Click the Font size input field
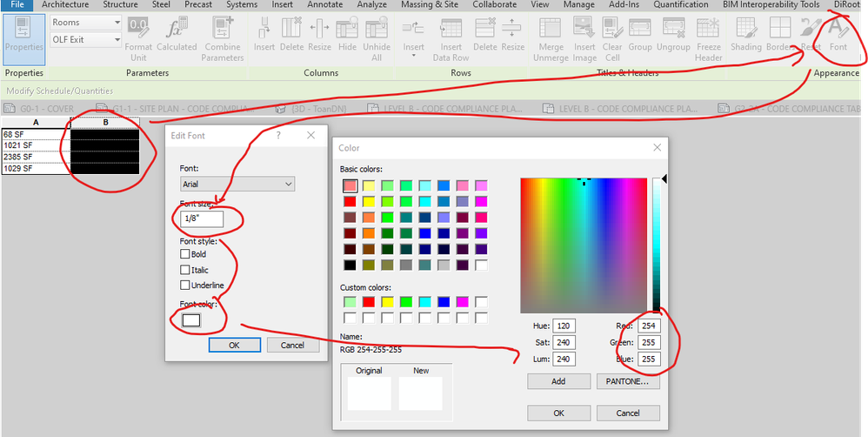The width and height of the screenshot is (868, 437). pos(202,218)
